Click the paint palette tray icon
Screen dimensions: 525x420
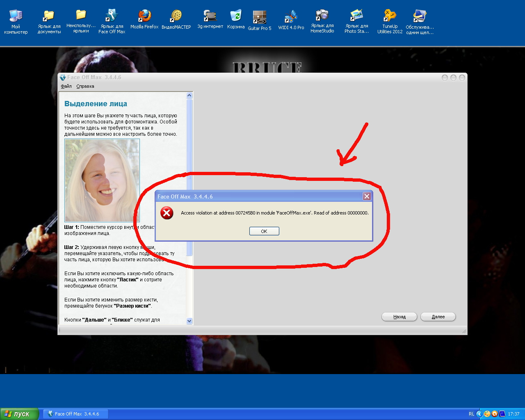(x=487, y=414)
